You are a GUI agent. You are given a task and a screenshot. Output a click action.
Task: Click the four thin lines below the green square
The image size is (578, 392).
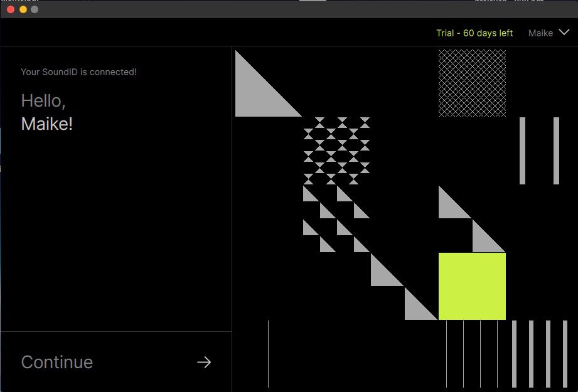[472, 354]
